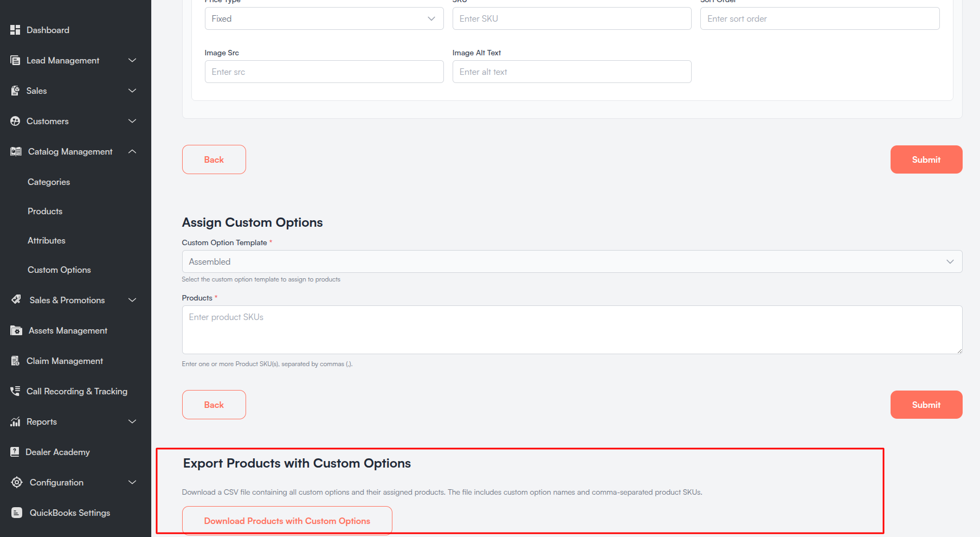
Task: Click the Customers face icon
Action: coord(15,121)
